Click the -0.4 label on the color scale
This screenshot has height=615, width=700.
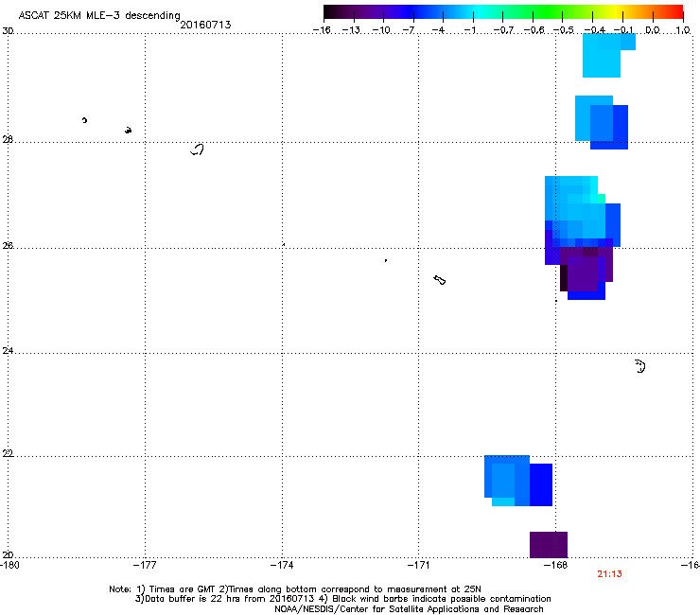point(594,30)
